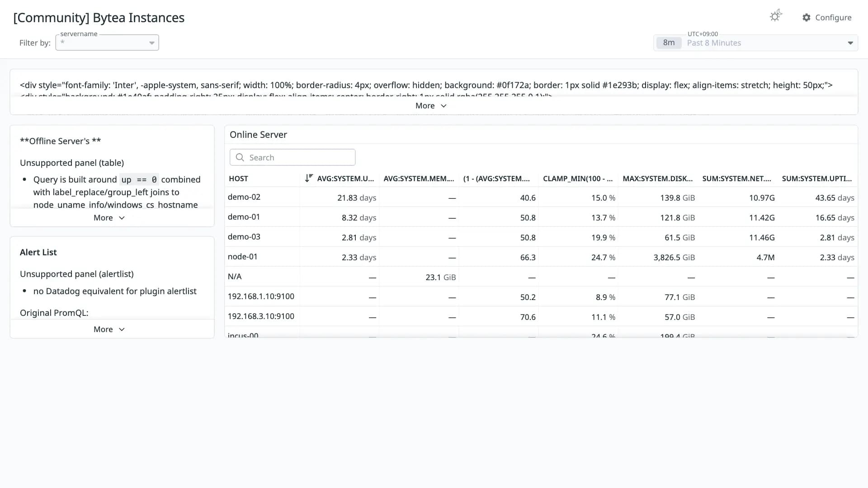Expand More in the Offline Server's panel

(x=109, y=218)
